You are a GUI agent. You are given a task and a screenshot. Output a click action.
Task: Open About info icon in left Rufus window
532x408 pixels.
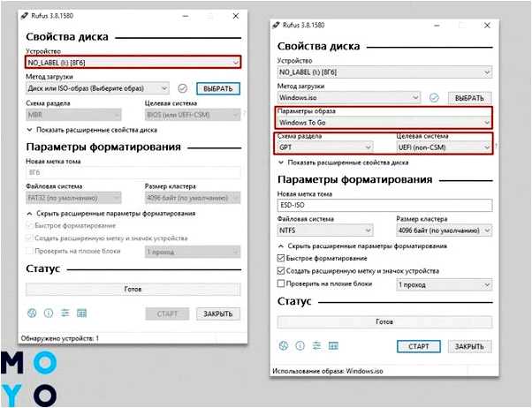(49, 313)
